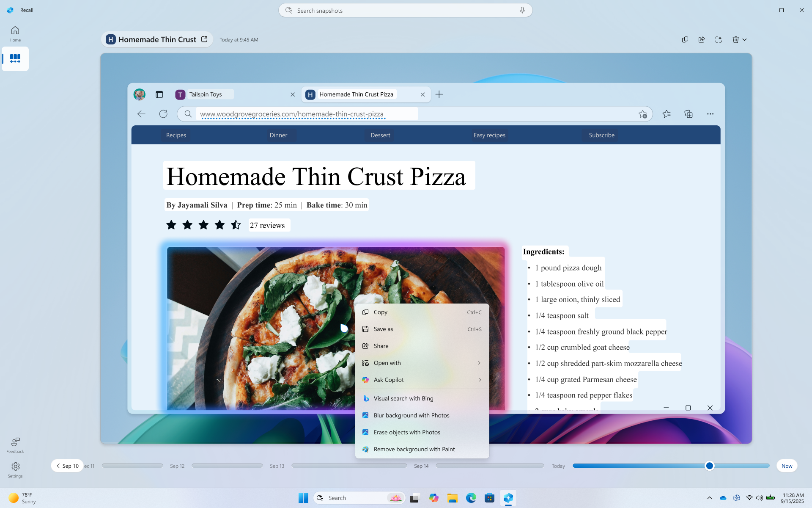Image resolution: width=812 pixels, height=508 pixels.
Task: Click the Today timeline slider handle
Action: tap(710, 466)
